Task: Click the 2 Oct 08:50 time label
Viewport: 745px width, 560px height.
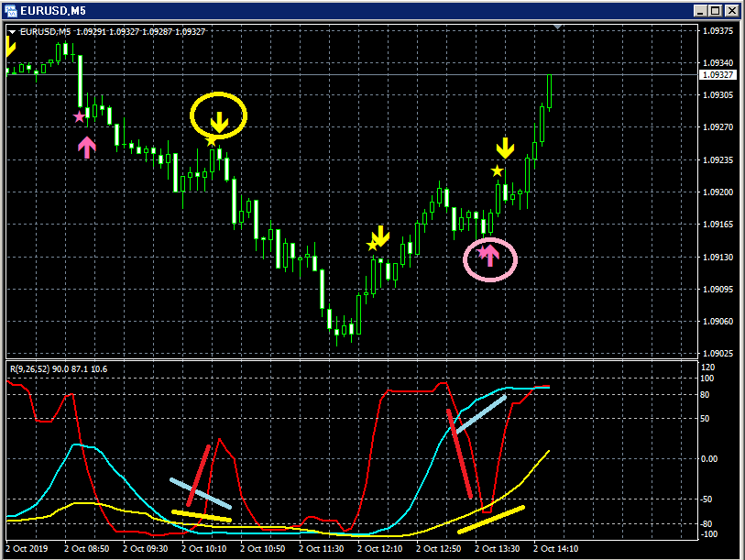Action: click(86, 549)
